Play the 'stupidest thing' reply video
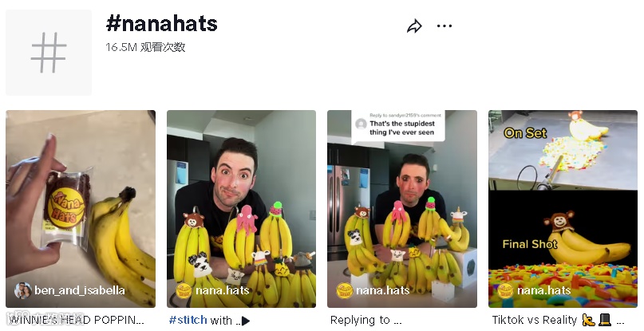Viewport: 644px width, 331px height. 402,209
